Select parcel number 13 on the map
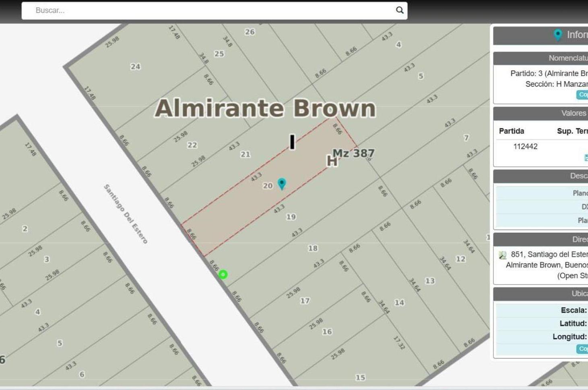588x390 pixels. (x=430, y=281)
